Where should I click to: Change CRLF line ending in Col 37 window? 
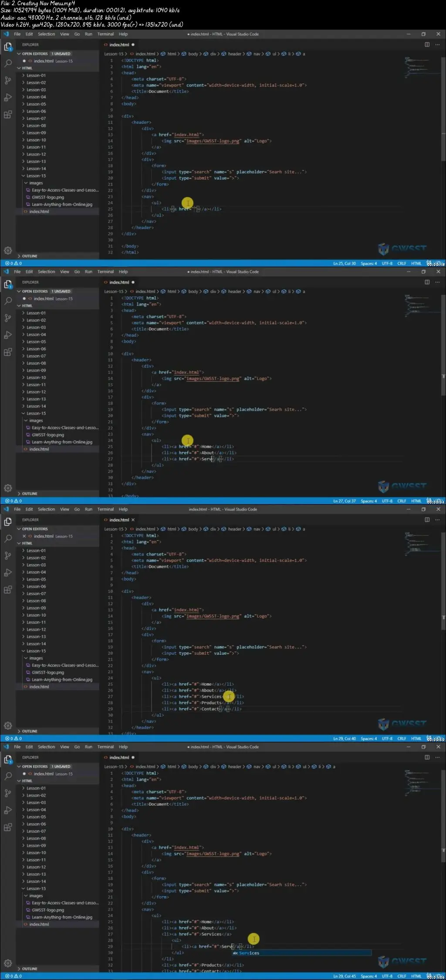(402, 501)
